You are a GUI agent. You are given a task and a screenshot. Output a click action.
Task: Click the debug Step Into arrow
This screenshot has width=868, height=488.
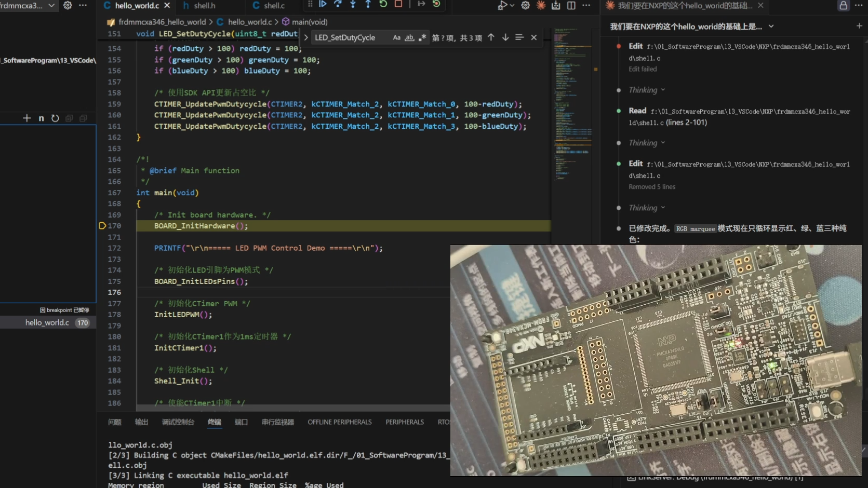click(353, 4)
